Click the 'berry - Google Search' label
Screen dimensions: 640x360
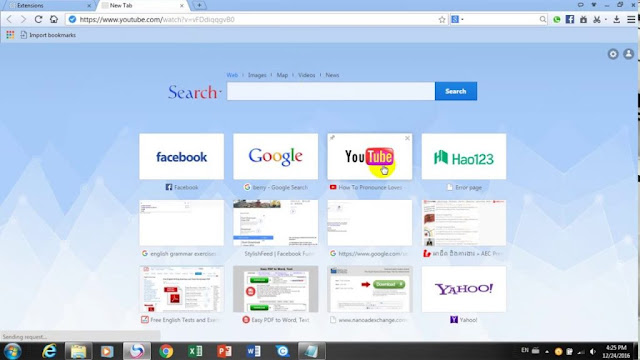280,187
